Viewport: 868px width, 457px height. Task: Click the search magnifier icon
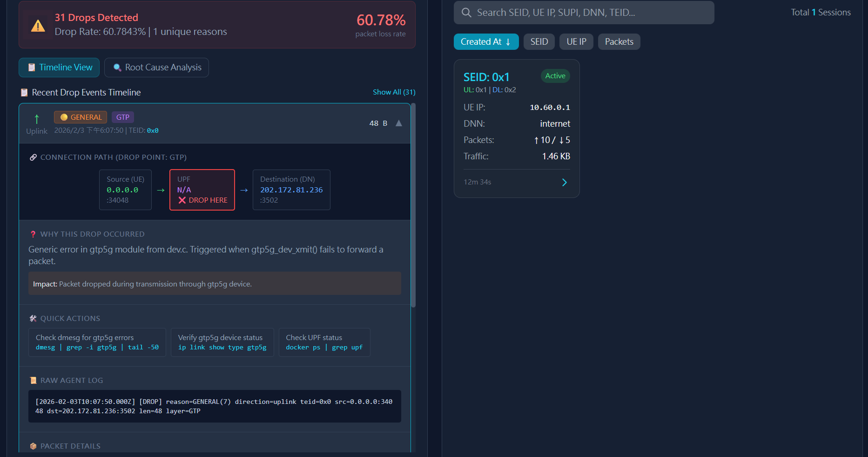click(x=466, y=13)
